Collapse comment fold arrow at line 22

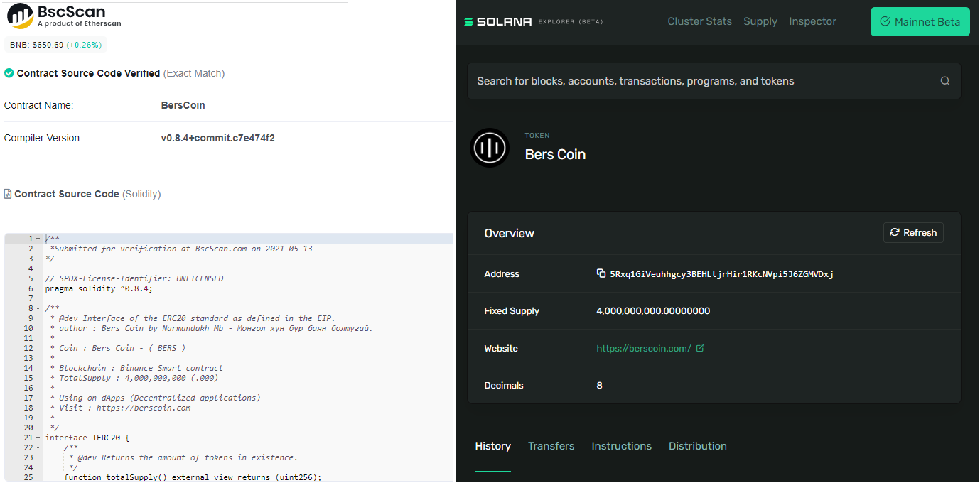pyautogui.click(x=38, y=447)
